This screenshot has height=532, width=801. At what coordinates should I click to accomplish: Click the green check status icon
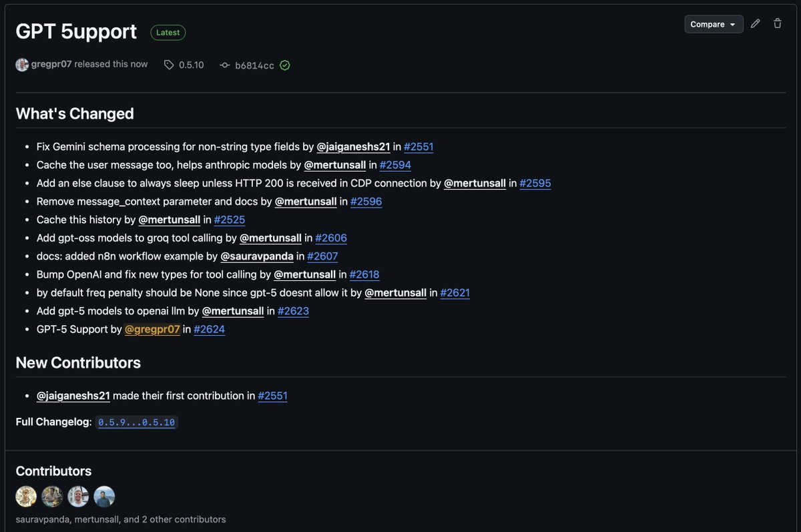pos(285,65)
